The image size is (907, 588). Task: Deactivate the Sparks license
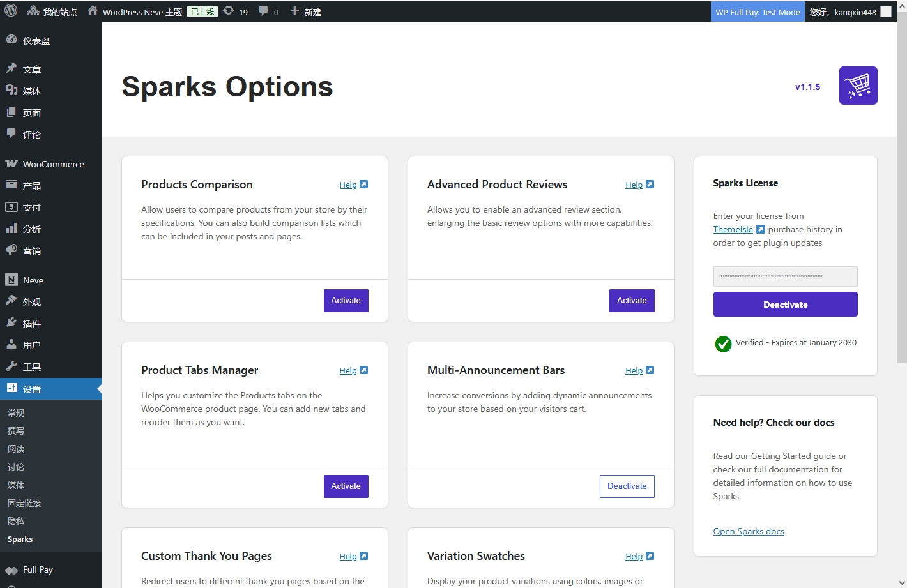(x=785, y=305)
